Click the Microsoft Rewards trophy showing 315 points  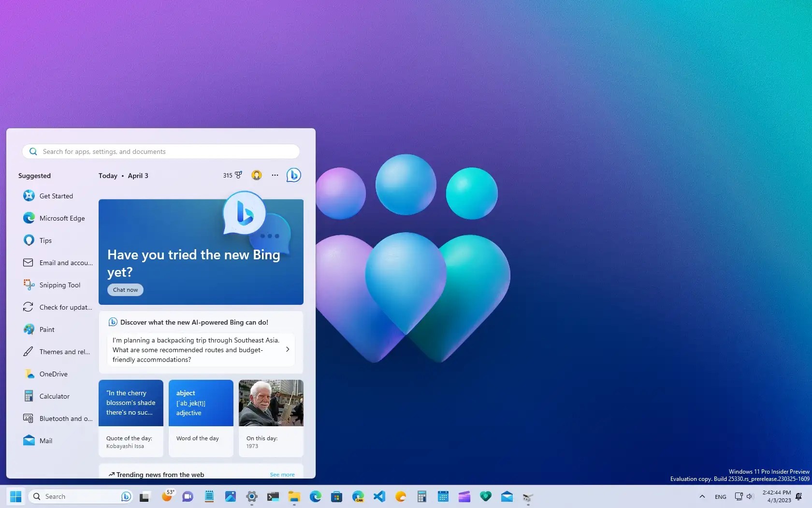(232, 175)
